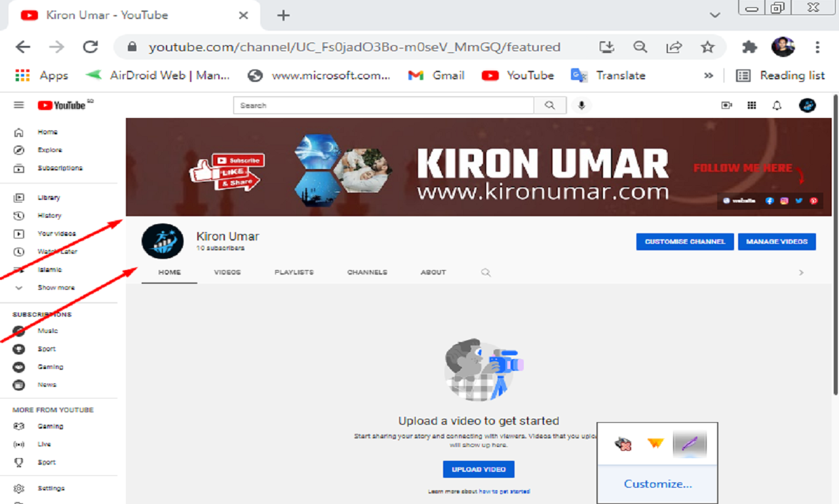
Task: Show more bookmarks with double chevron
Action: click(709, 75)
